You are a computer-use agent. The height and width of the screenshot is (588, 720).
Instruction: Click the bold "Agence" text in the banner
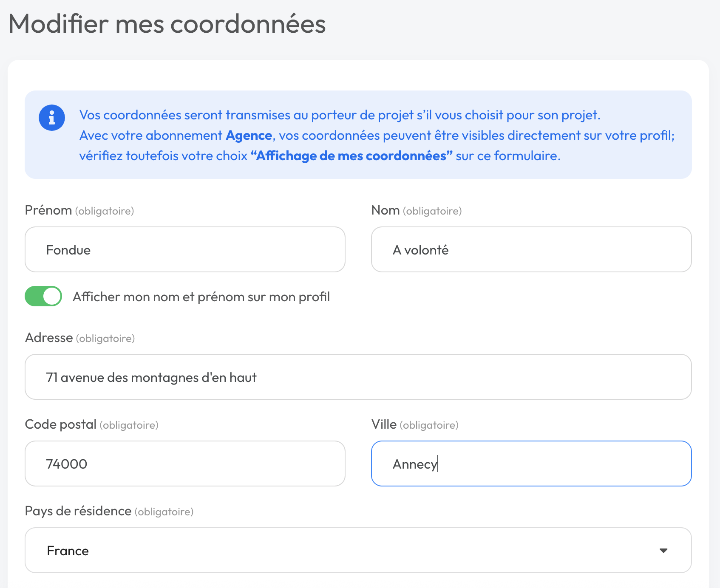[249, 136]
